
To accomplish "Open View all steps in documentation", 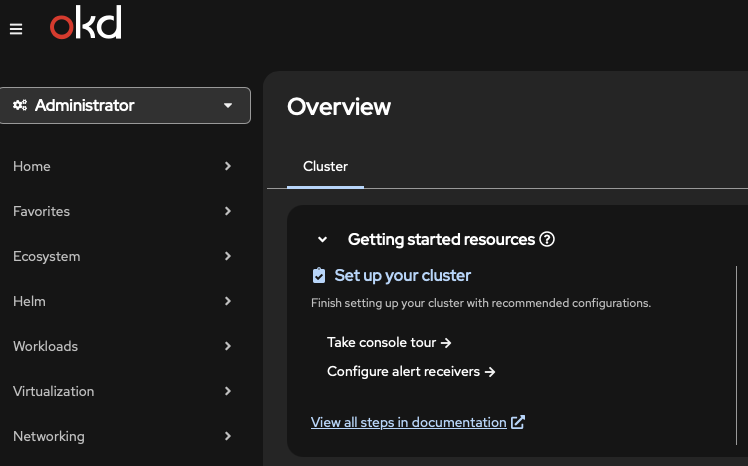I will [408, 422].
